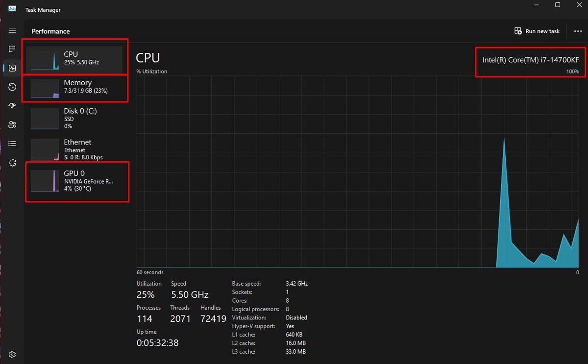Select the Performance page icon
588x364 pixels.
(x=12, y=68)
